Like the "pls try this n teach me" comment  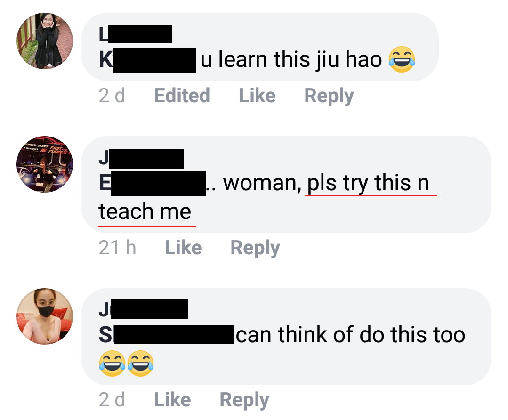point(183,248)
